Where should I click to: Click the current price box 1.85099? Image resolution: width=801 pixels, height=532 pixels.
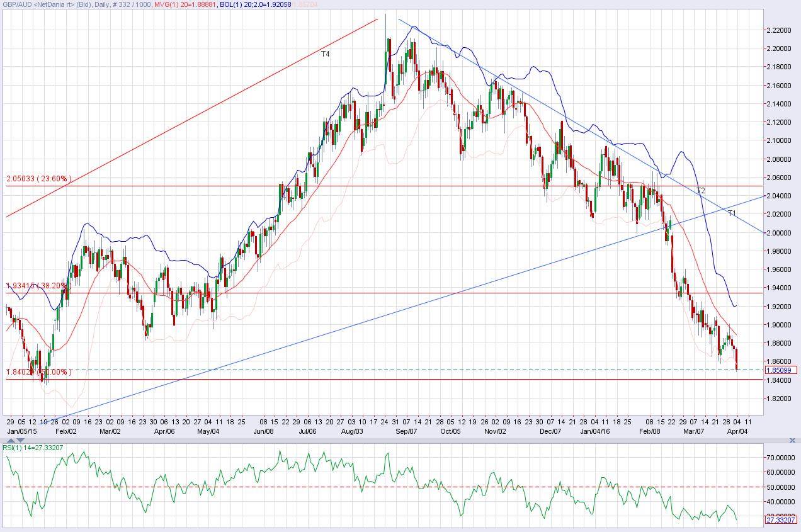(780, 370)
